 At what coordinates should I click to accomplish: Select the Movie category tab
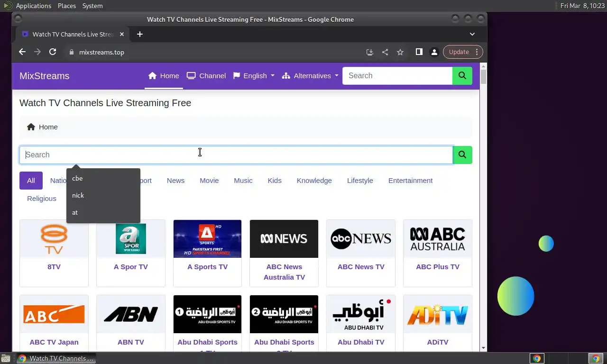[x=209, y=181]
